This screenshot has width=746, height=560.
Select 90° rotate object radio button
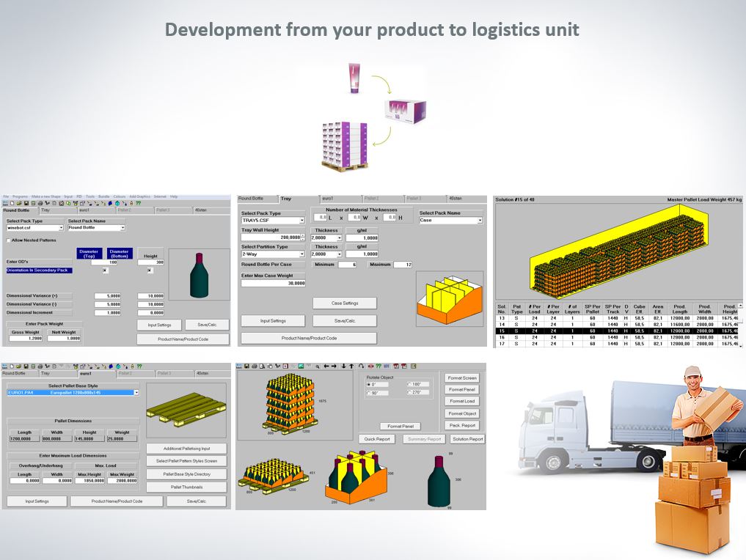tap(369, 393)
